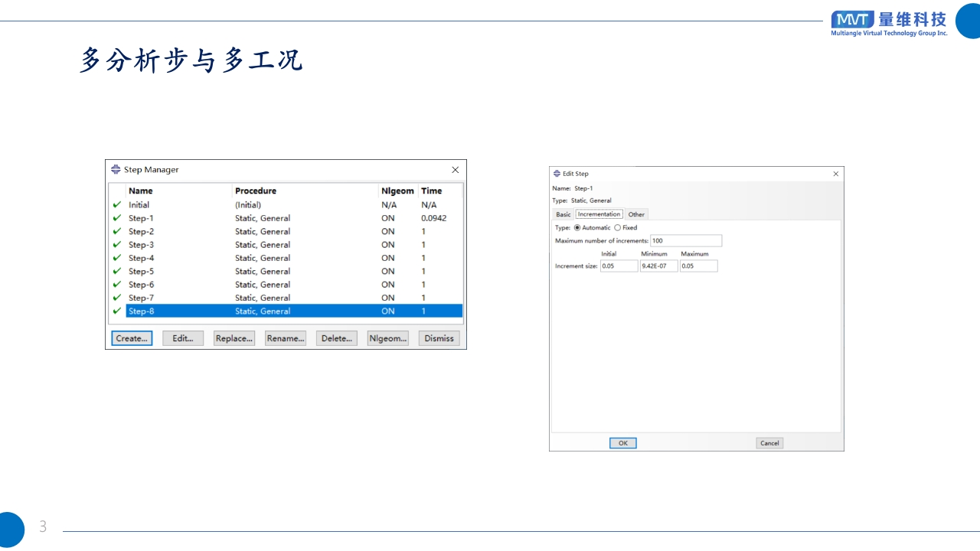Delete the selected step via Delete...
Viewport: 980px width, 551px height.
337,338
